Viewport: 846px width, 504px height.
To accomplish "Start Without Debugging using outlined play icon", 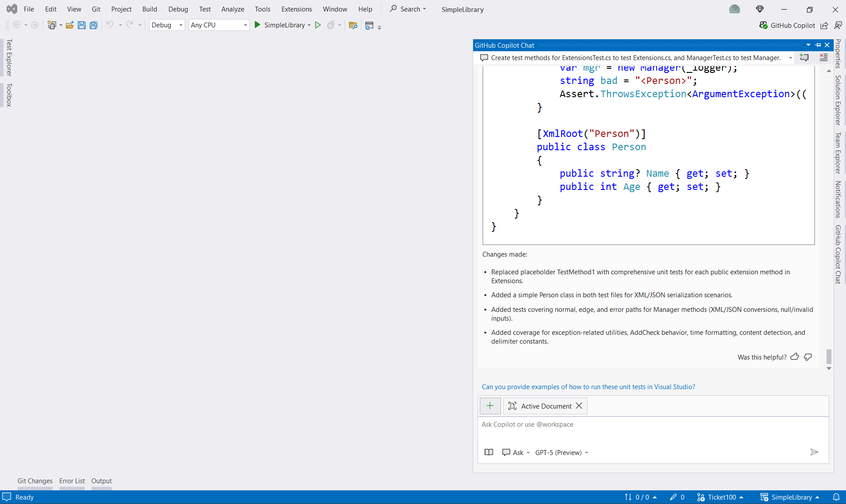I will click(318, 25).
